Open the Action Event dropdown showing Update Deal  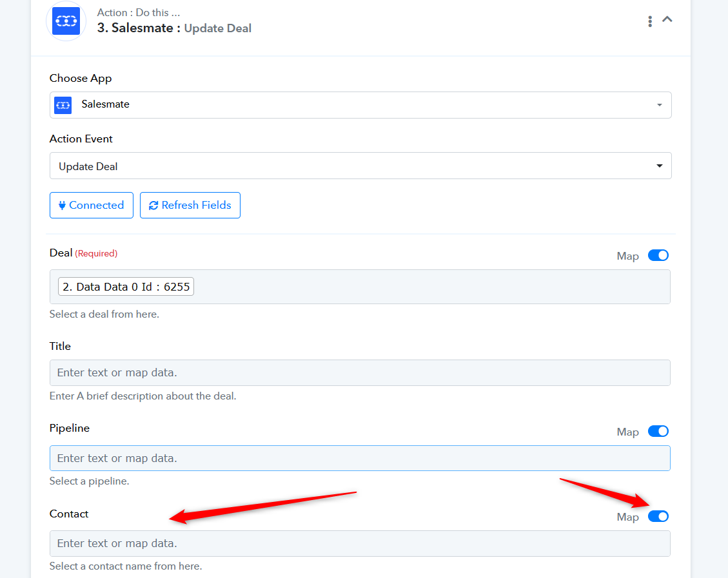click(x=360, y=166)
